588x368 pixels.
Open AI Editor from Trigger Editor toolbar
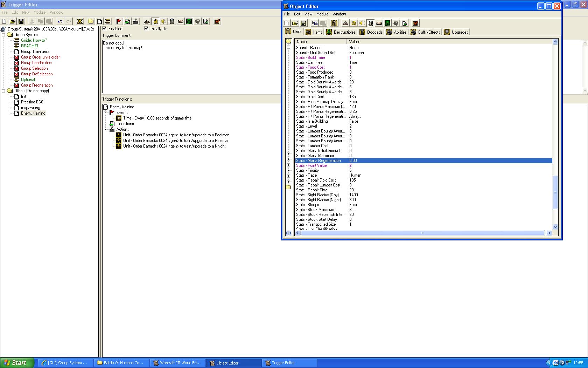189,21
